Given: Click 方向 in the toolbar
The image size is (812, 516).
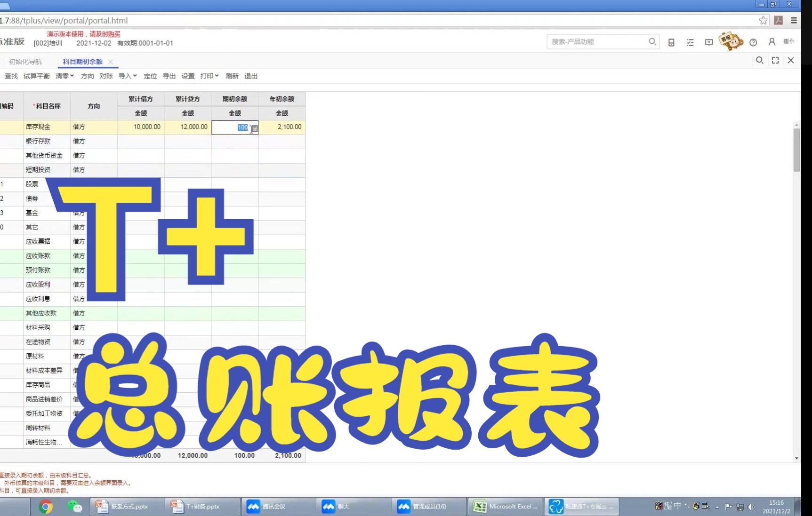Looking at the screenshot, I should 87,76.
